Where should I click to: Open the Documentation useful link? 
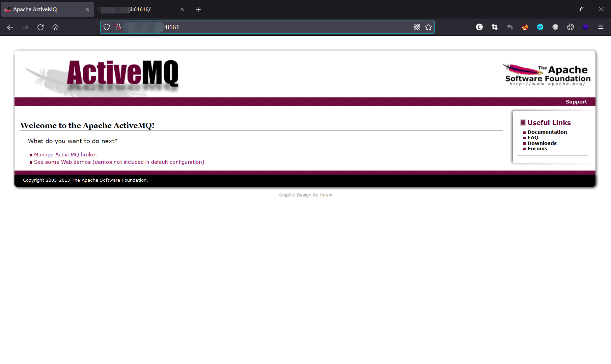pyautogui.click(x=547, y=132)
